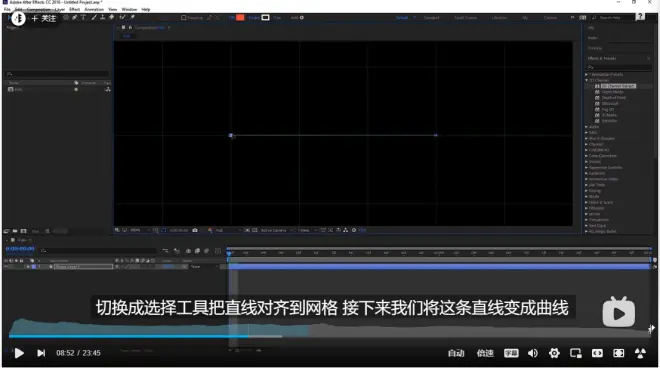This screenshot has width=660, height=368.
Task: Play the video with the play button
Action: point(19,353)
